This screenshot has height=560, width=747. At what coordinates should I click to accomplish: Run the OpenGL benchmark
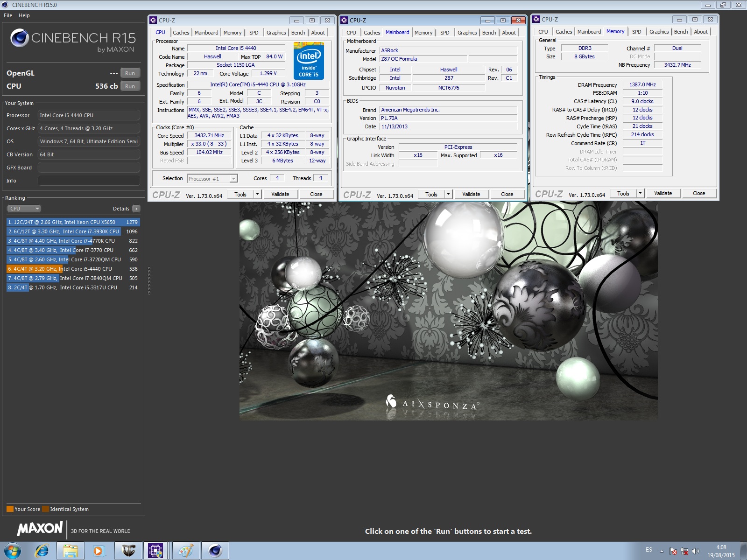pos(130,73)
